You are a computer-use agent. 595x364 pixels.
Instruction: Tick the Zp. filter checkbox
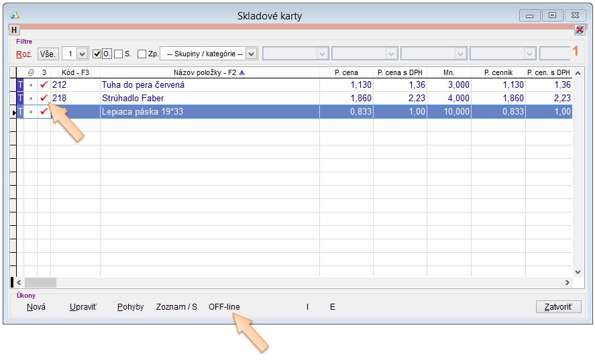tap(142, 54)
